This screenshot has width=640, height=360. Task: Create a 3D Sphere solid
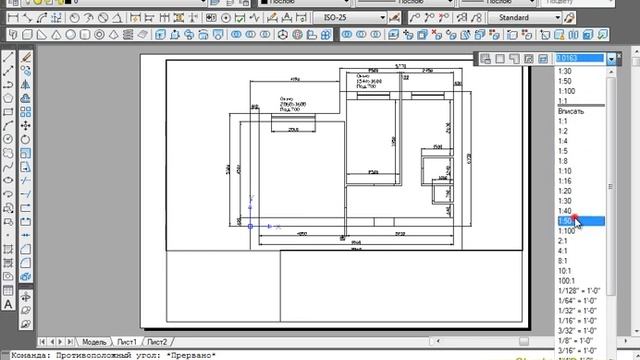pos(71,35)
